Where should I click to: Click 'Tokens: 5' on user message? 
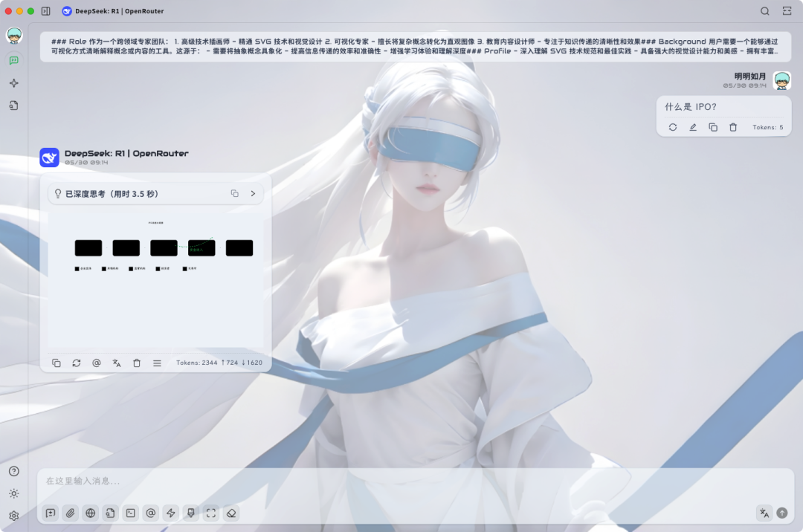coord(767,127)
